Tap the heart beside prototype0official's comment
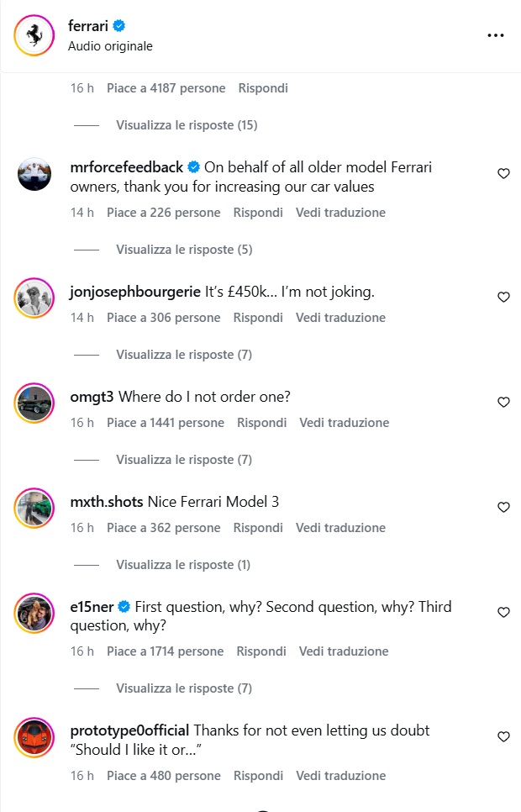 (503, 736)
